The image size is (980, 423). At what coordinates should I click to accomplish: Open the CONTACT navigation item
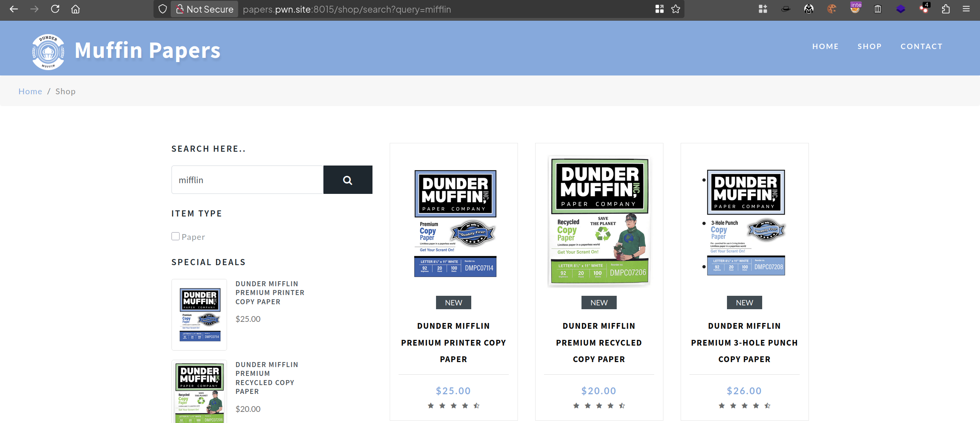(921, 46)
